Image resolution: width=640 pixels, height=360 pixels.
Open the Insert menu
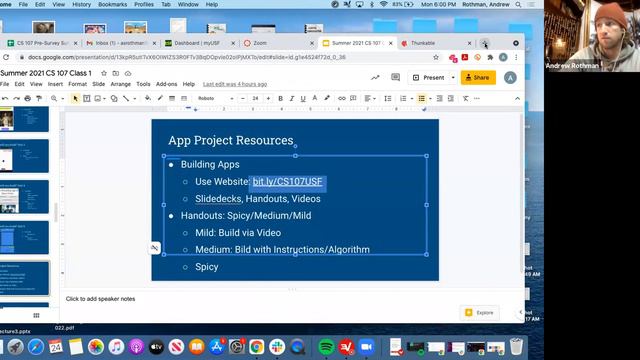pyautogui.click(x=55, y=84)
